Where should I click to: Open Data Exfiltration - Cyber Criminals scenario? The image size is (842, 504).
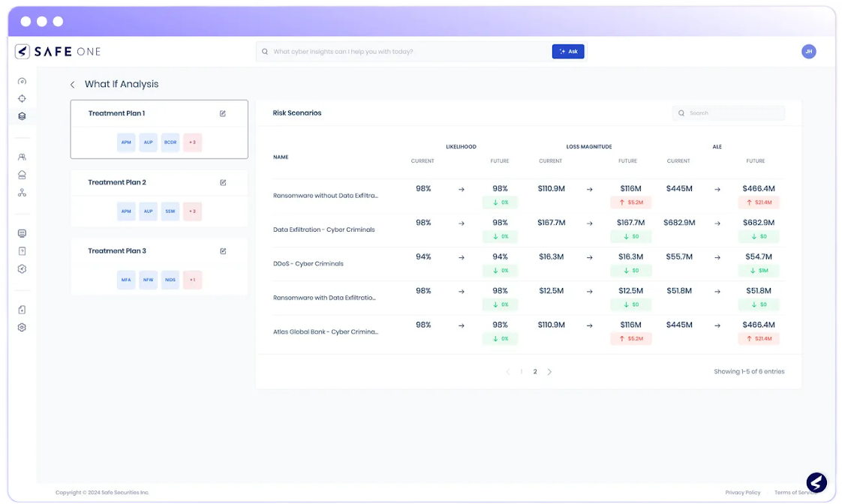coord(323,229)
